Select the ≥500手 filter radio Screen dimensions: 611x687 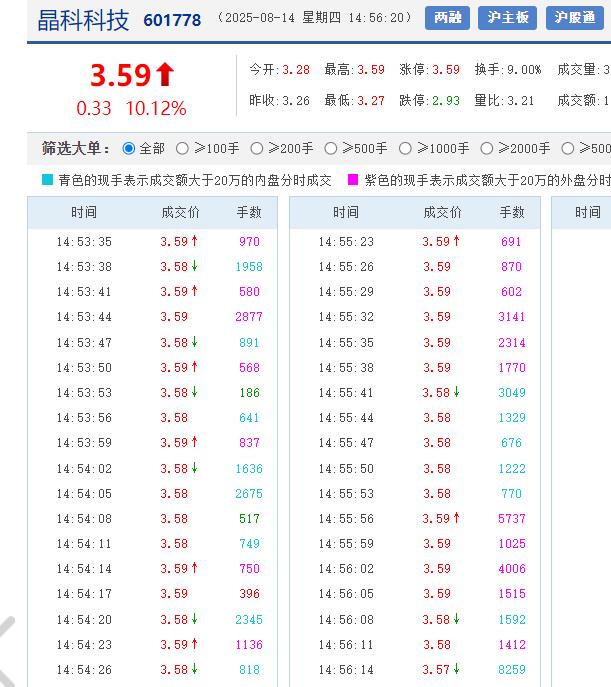[x=331, y=149]
